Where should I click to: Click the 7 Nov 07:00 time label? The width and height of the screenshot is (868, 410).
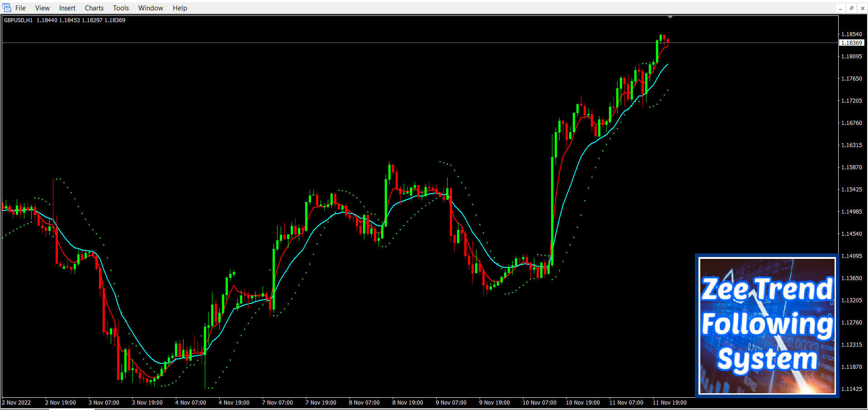(278, 403)
